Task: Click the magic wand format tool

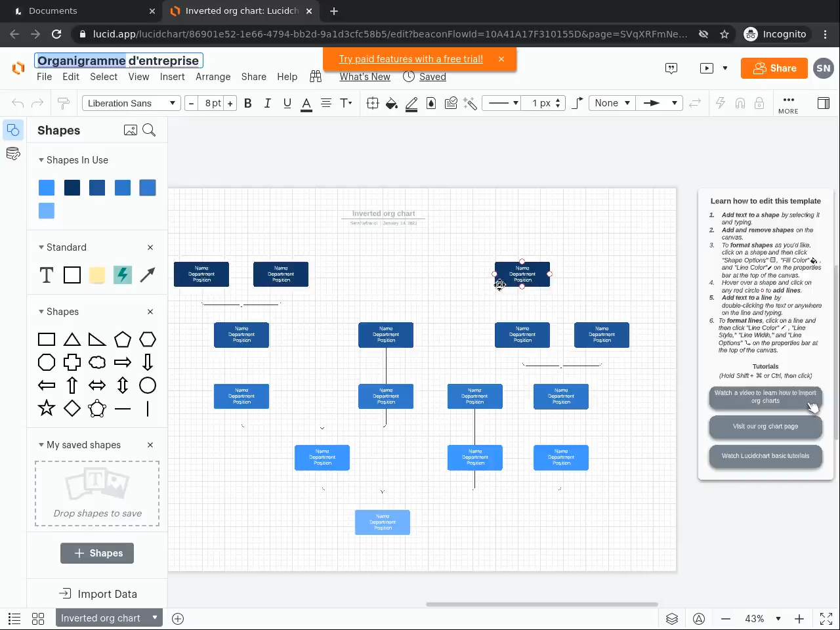Action: [469, 103]
